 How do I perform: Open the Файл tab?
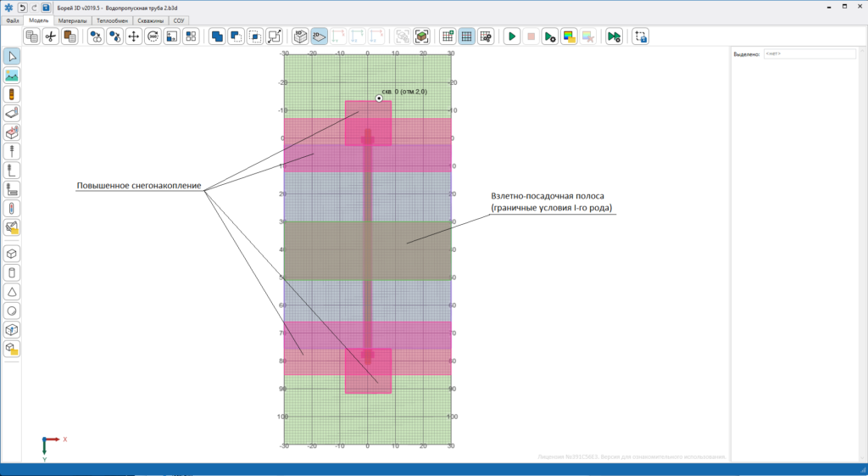point(12,20)
